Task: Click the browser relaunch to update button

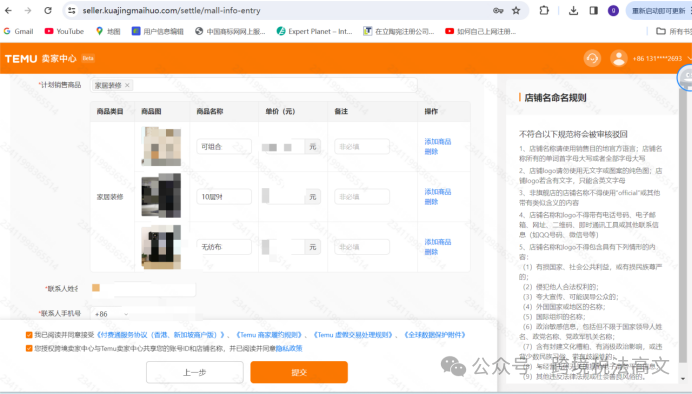Action: (x=658, y=11)
